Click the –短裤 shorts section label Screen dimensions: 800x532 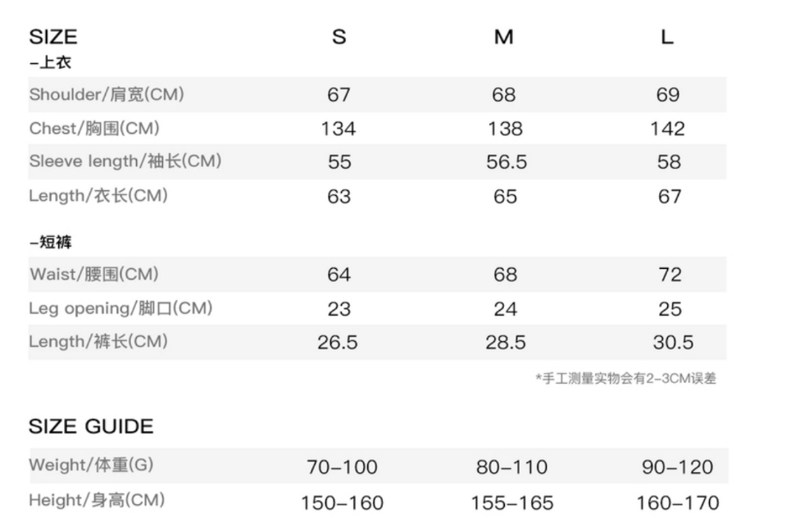pyautogui.click(x=51, y=243)
